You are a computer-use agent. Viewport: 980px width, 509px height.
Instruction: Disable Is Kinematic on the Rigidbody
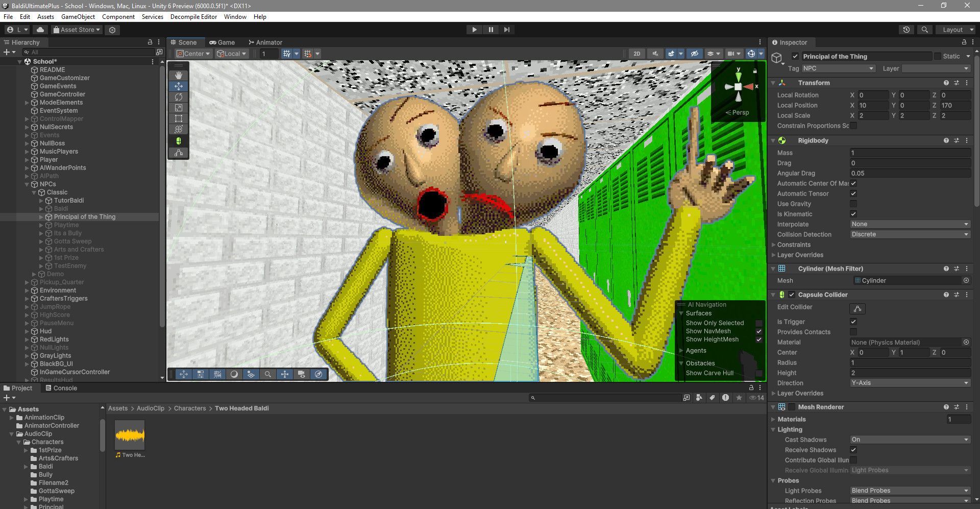pos(853,214)
